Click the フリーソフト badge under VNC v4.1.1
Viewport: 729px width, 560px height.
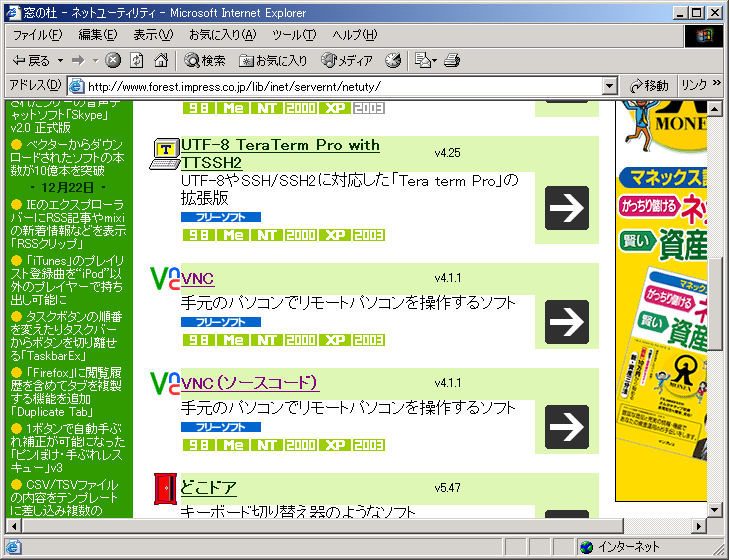point(221,322)
